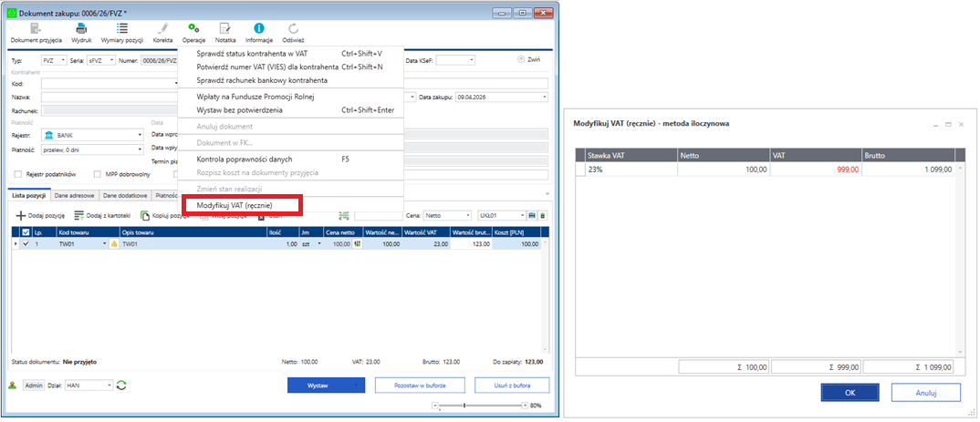This screenshot has width=980, height=422.
Task: Open the Informacje info icon
Action: pos(259,29)
